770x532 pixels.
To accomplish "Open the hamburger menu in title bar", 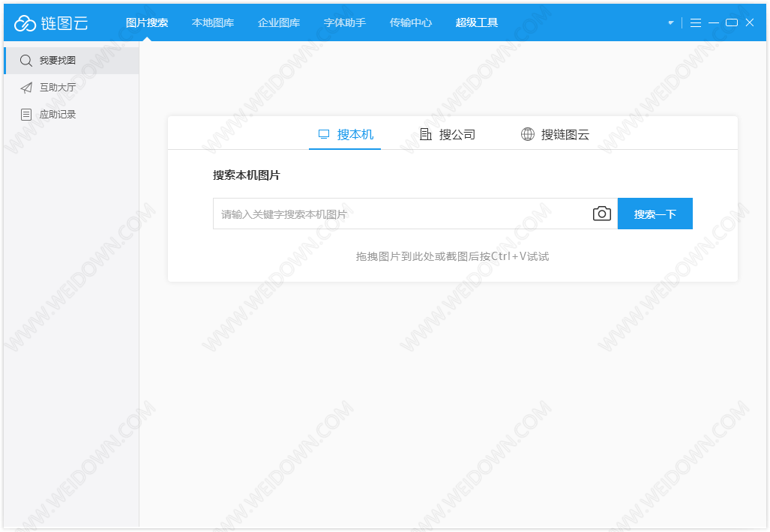I will click(695, 22).
